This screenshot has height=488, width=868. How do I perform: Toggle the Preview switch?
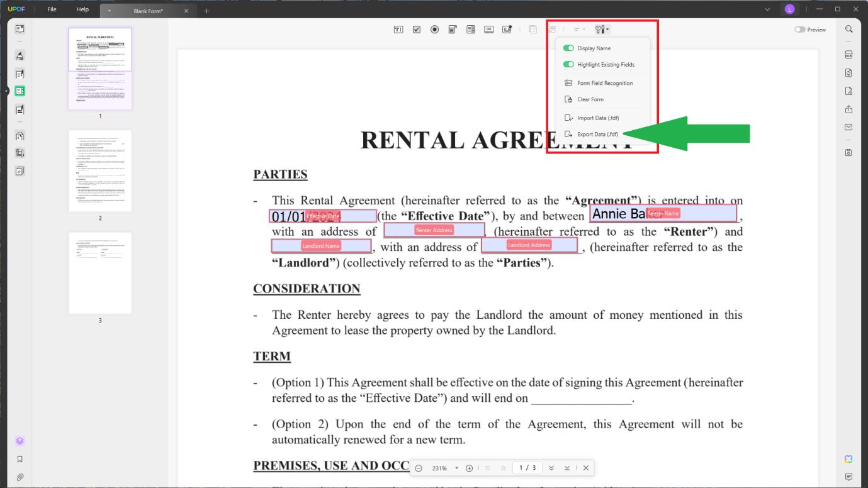[800, 29]
